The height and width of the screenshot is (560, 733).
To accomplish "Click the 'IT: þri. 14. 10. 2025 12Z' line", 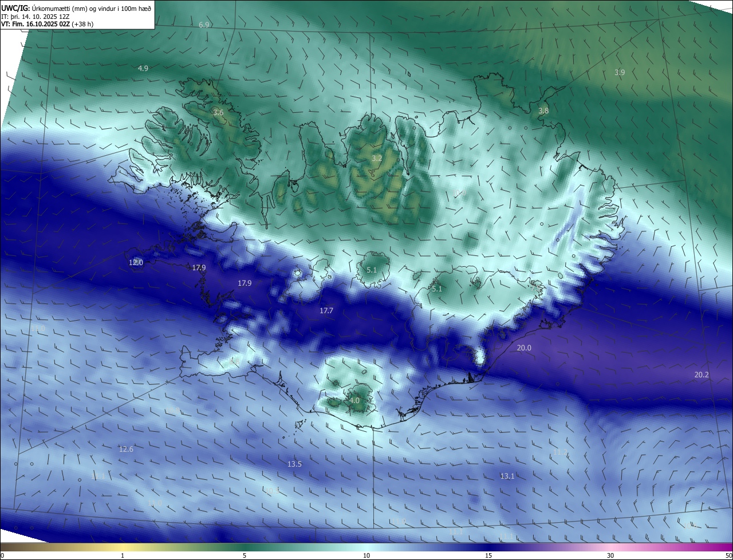I will tap(35, 17).
